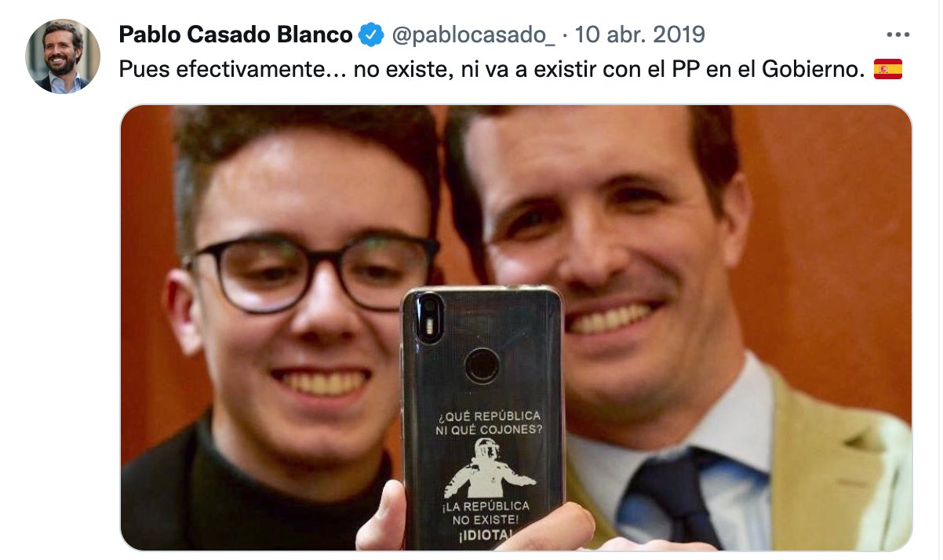Click the Spain flag emoji

pyautogui.click(x=887, y=70)
